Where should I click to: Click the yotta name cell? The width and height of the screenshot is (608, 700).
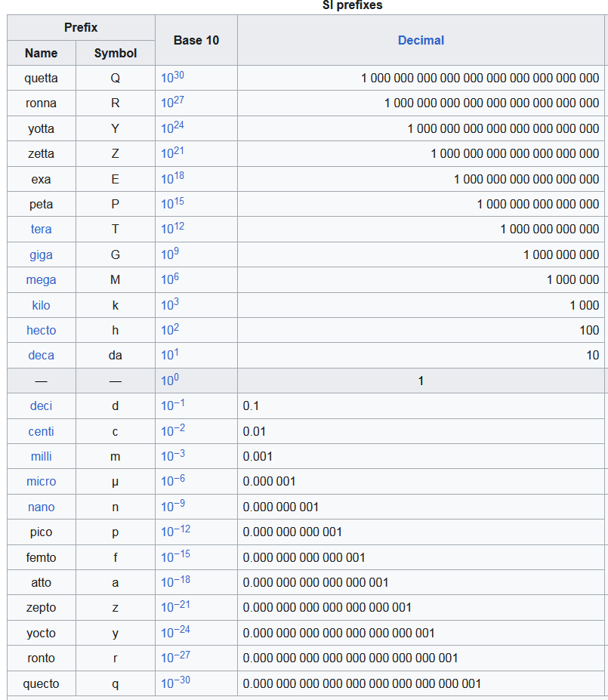pyautogui.click(x=42, y=128)
